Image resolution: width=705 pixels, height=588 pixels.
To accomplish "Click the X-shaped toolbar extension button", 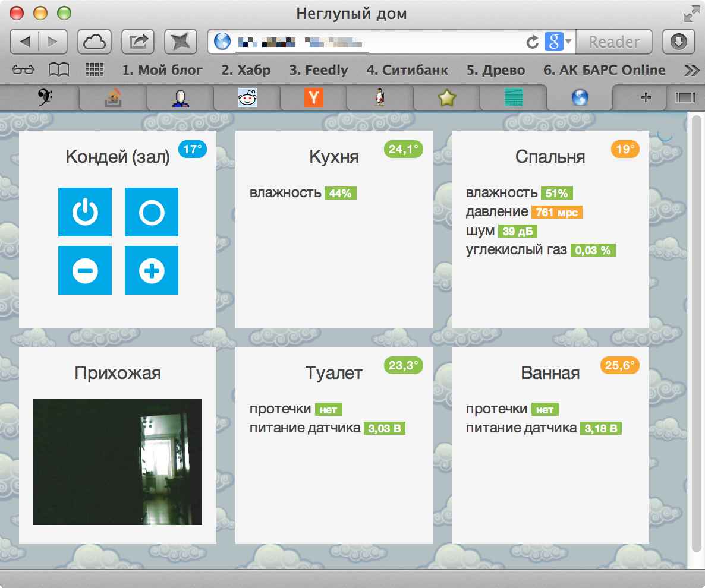I will point(181,42).
